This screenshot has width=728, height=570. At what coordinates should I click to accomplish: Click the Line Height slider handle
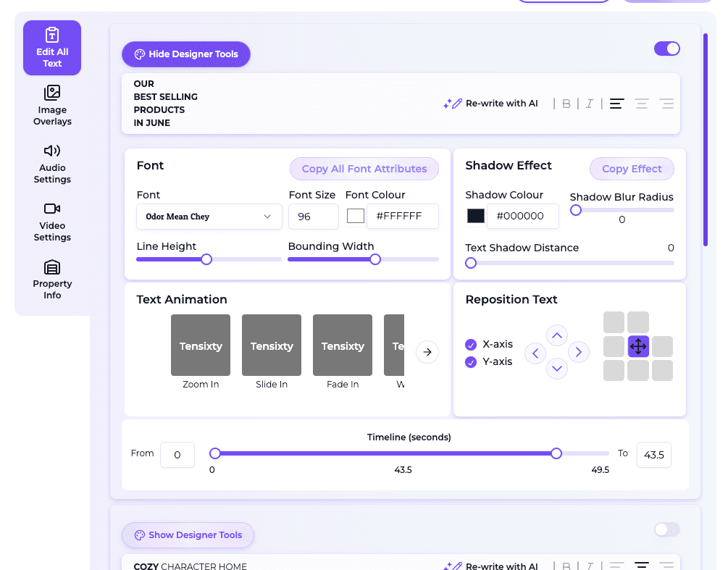click(x=206, y=259)
